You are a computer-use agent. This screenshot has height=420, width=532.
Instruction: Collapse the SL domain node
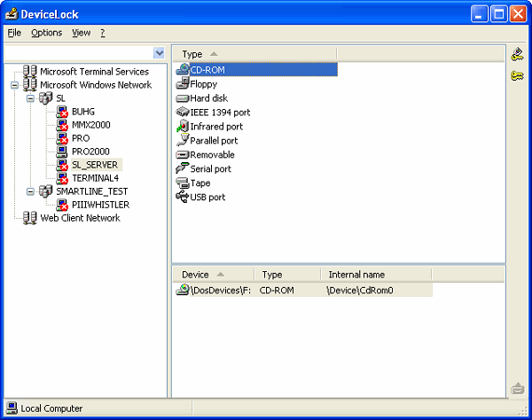pos(30,98)
